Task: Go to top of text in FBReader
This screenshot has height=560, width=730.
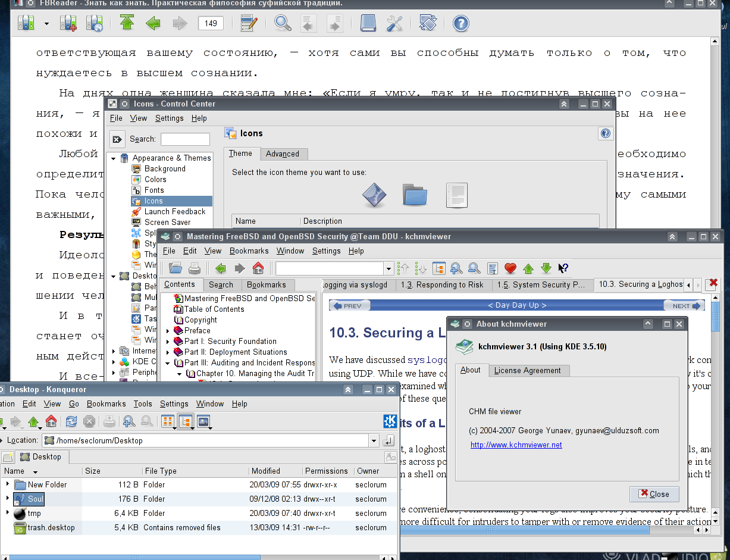Action: coord(127,24)
